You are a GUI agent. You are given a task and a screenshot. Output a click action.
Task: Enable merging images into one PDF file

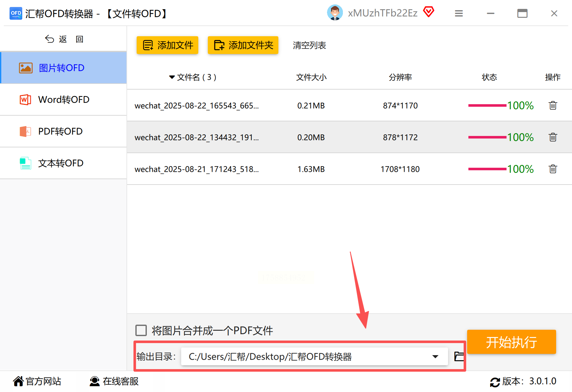(141, 330)
